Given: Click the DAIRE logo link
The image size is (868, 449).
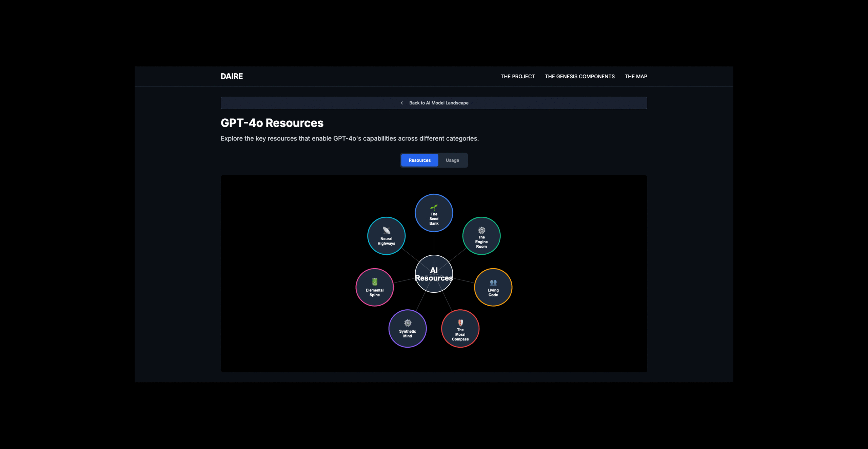Looking at the screenshot, I should (x=232, y=76).
